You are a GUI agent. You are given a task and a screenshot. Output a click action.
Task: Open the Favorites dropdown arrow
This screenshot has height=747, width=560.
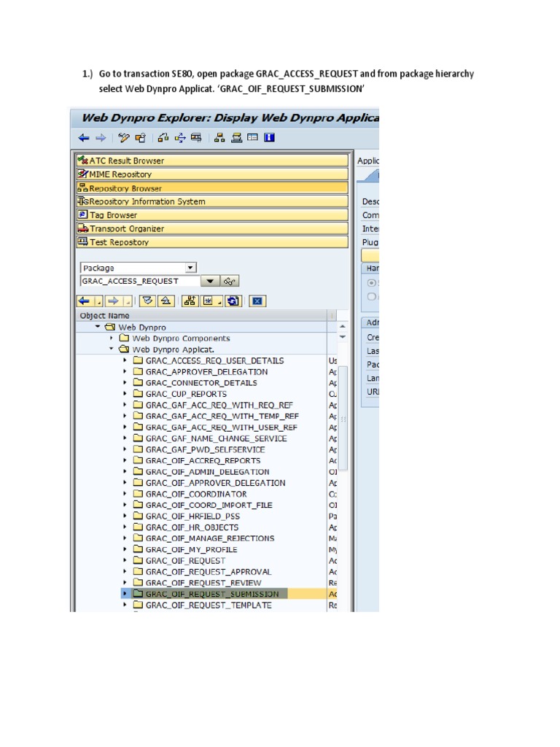pos(219,301)
